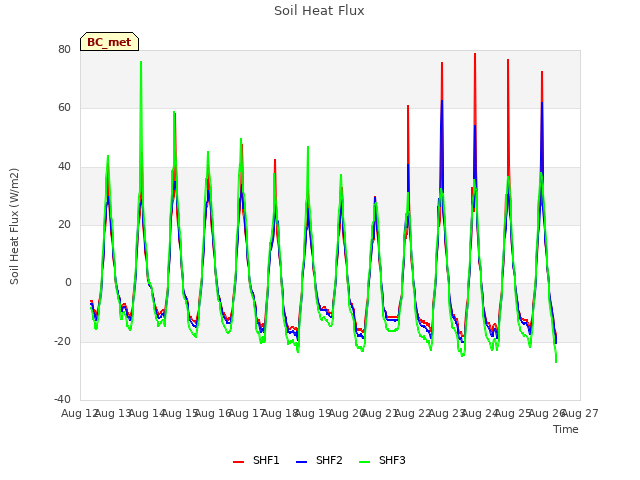
Task: Click the BC_met annotation label
Action: point(109,42)
